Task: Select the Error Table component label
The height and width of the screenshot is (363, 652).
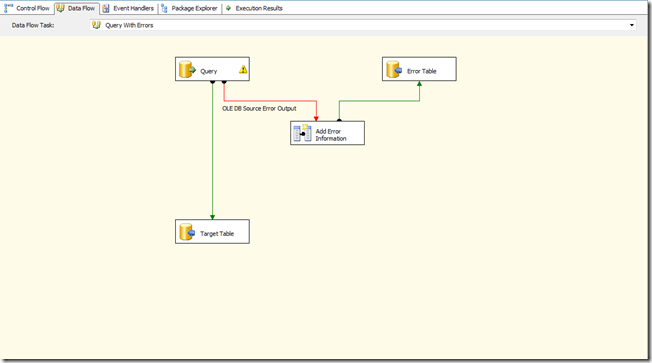Action: 421,71
